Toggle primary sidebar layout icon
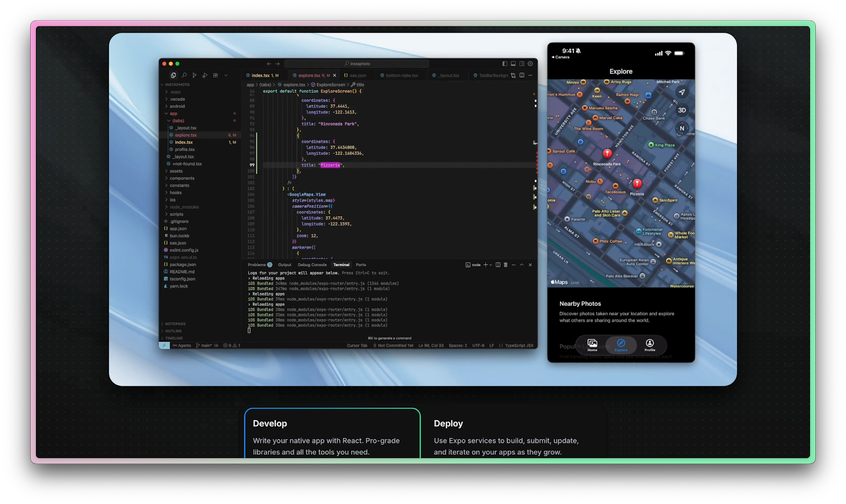Screen dimensions: 846x504 [x=504, y=64]
